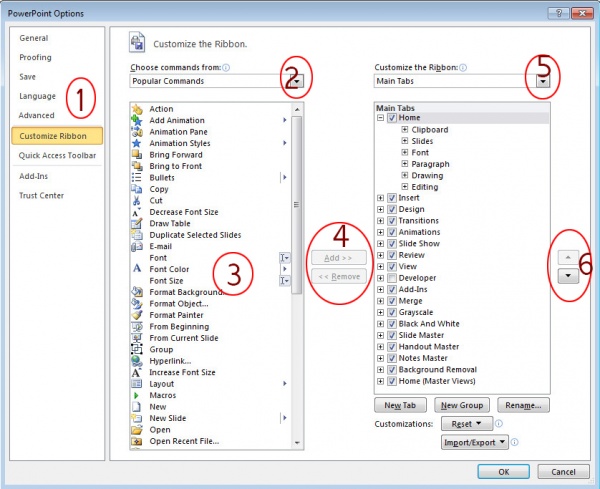Click the dialog Help question mark button
This screenshot has width=600, height=489.
point(558,14)
